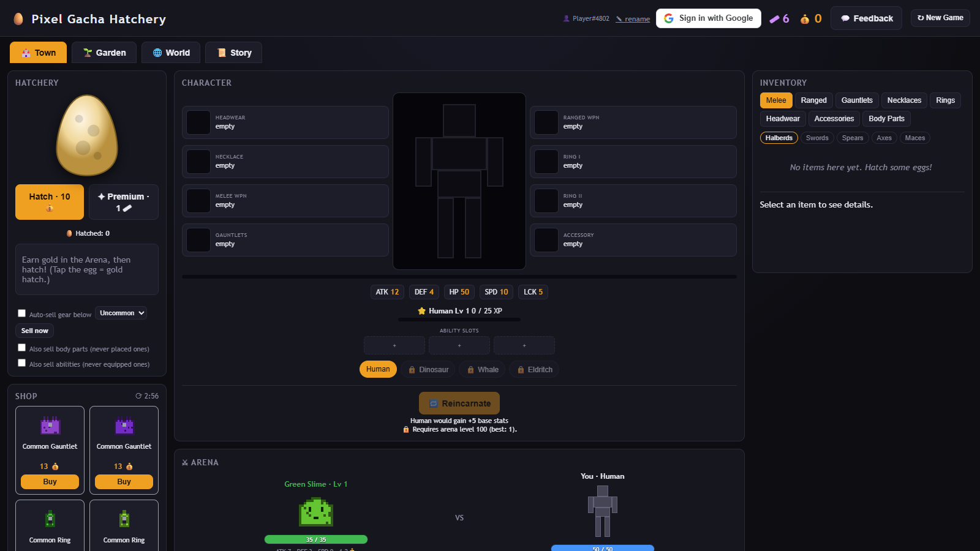
Task: Select the first Common Ring shop icon
Action: point(50,519)
